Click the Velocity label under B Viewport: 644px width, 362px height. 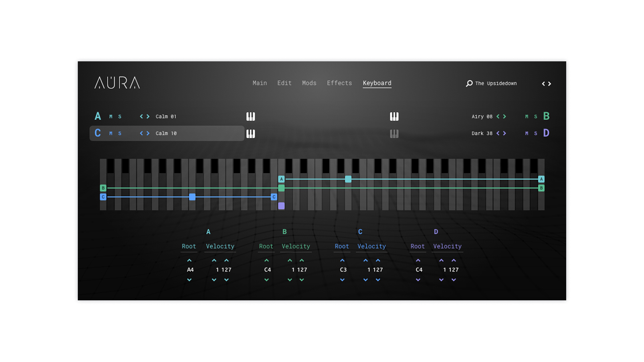click(296, 246)
